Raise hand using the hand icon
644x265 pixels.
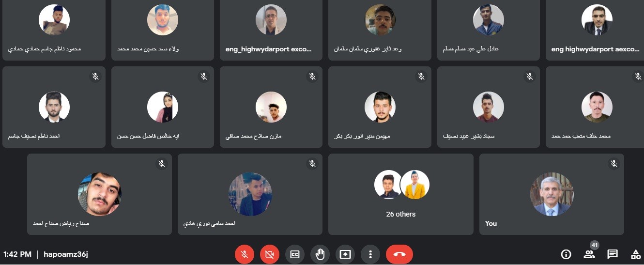tap(320, 254)
